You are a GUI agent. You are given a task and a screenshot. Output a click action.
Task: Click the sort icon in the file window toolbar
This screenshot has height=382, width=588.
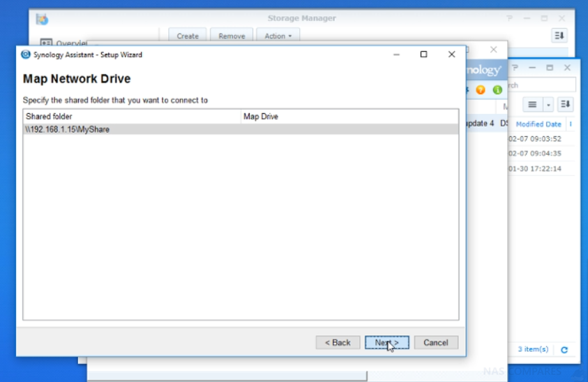[565, 105]
